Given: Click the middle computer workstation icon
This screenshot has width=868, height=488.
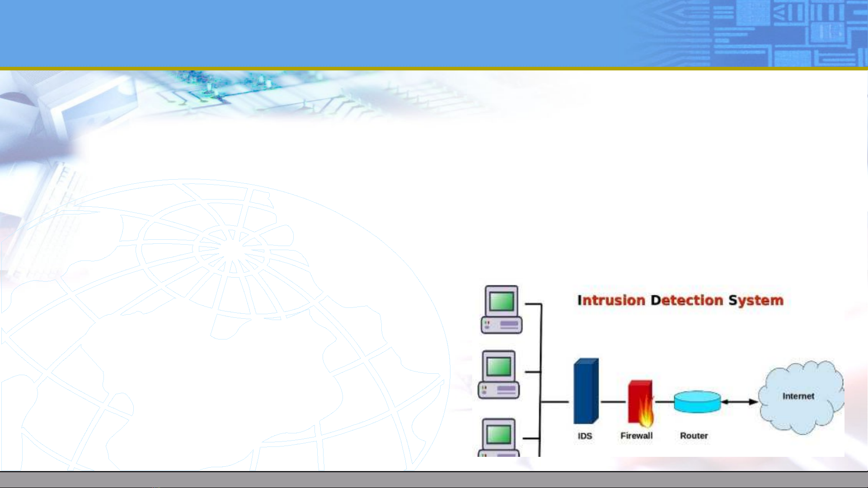Looking at the screenshot, I should point(499,375).
